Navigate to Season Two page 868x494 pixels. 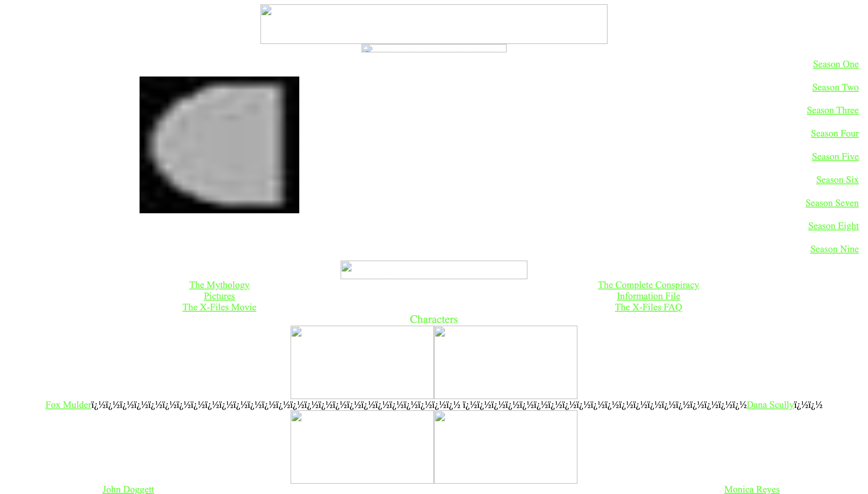click(835, 87)
